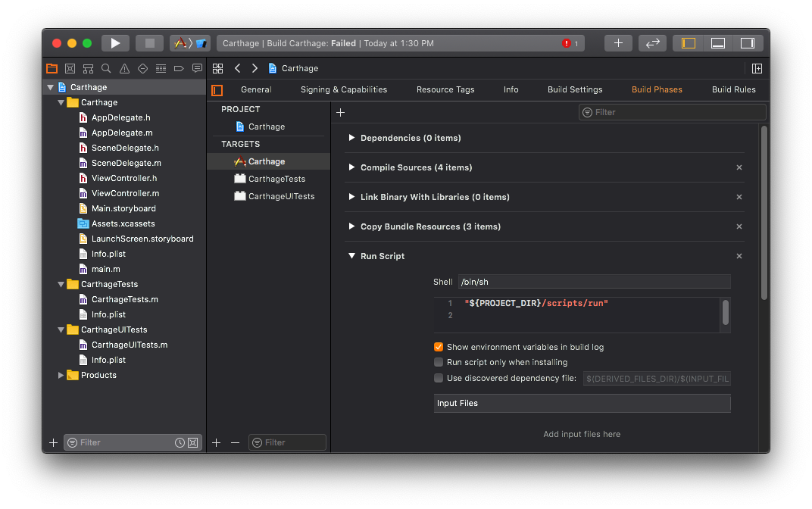Viewport: 812px width, 509px height.
Task: Open the General tab
Action: point(256,89)
